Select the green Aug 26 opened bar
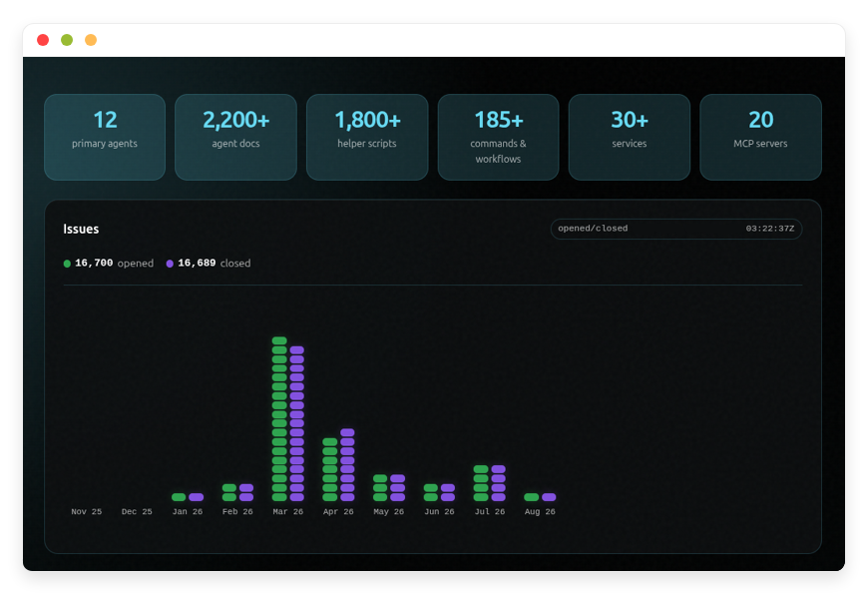This screenshot has height=594, width=868. pos(532,497)
